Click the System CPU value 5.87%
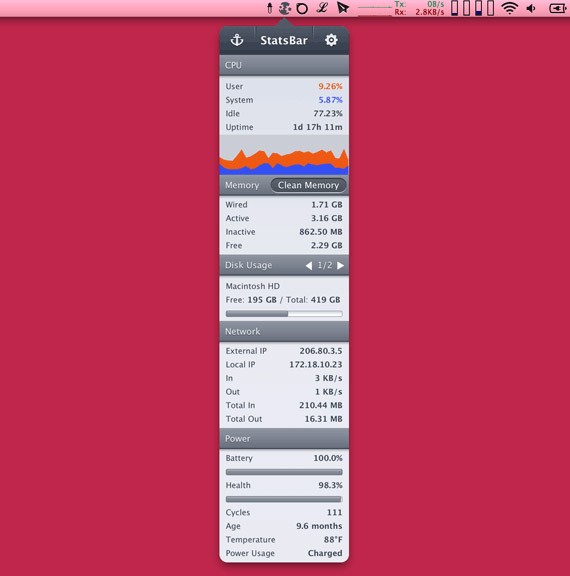Viewport: 570px width, 576px height. (x=330, y=100)
